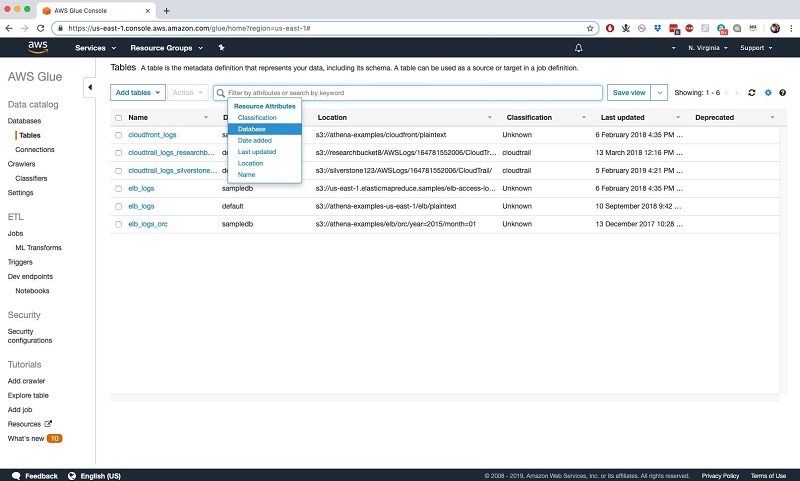The width and height of the screenshot is (800, 481).
Task: Open the Save view arrow dropdown
Action: pos(659,93)
